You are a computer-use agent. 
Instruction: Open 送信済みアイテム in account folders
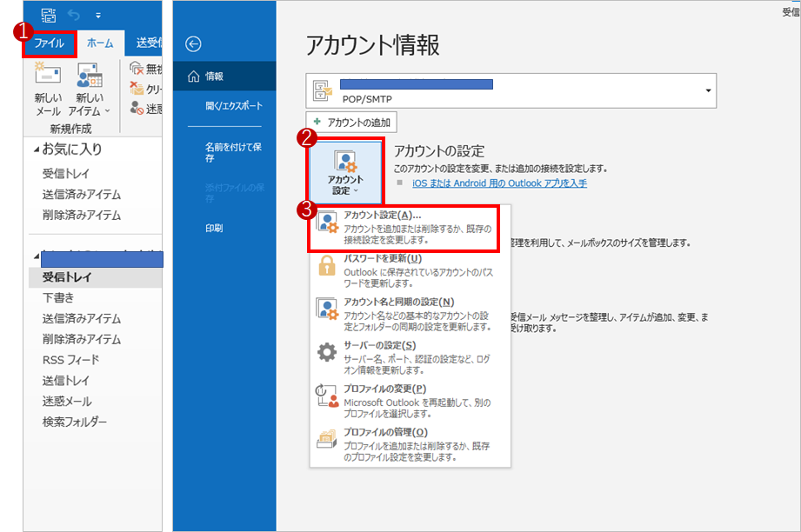(82, 318)
